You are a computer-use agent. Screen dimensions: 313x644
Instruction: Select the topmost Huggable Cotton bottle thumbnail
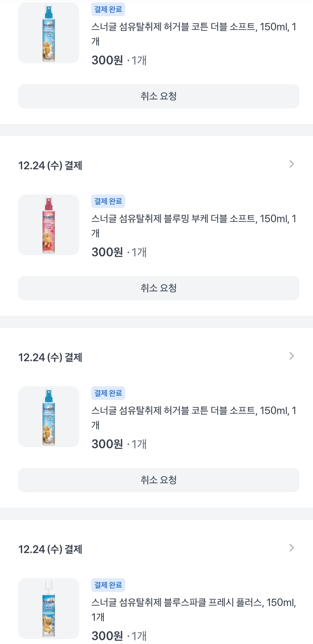(49, 33)
